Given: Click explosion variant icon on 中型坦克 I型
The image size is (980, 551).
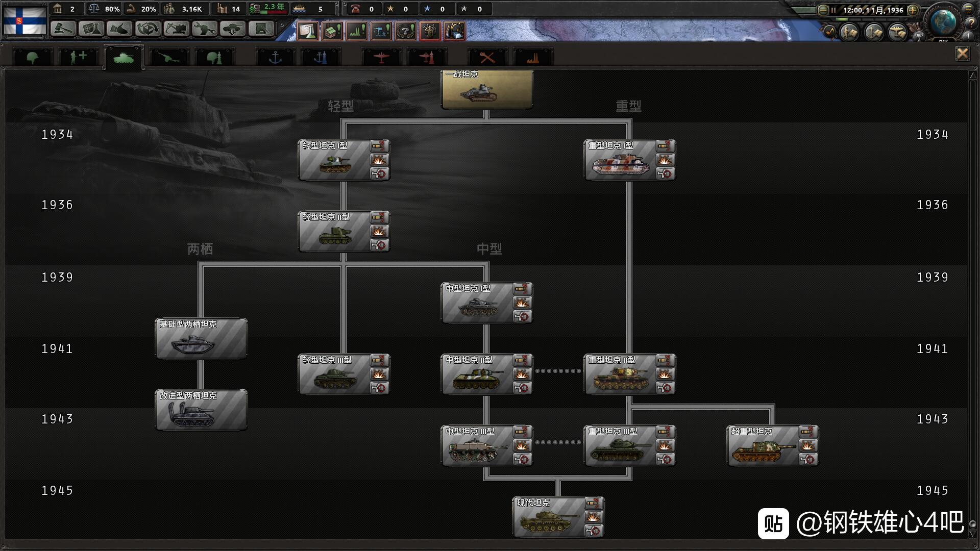Looking at the screenshot, I should click(x=522, y=303).
